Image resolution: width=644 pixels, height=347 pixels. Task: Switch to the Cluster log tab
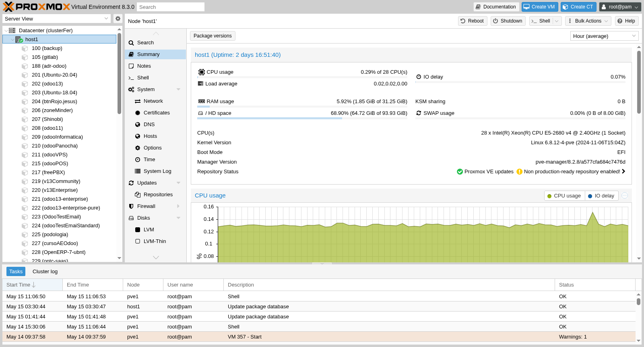(45, 272)
